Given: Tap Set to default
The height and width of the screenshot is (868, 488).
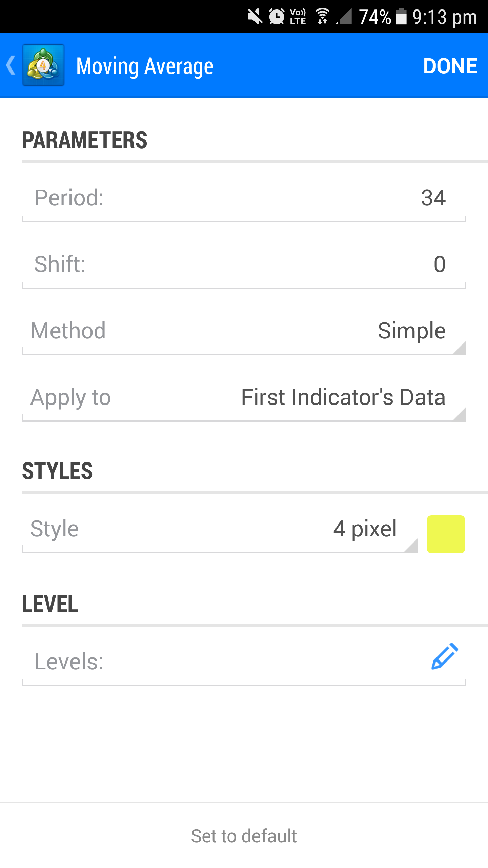Looking at the screenshot, I should 244,836.
